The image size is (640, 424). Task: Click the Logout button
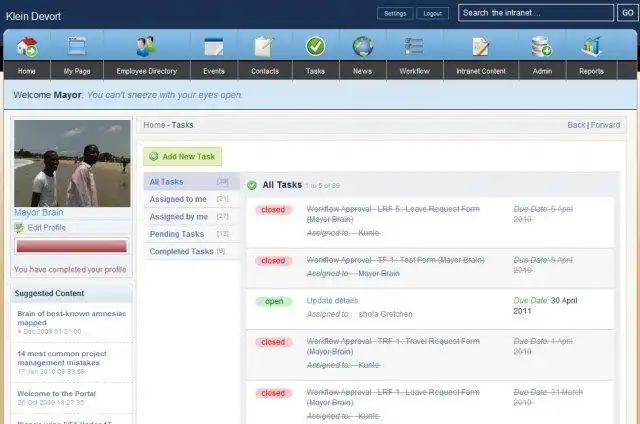(x=433, y=13)
